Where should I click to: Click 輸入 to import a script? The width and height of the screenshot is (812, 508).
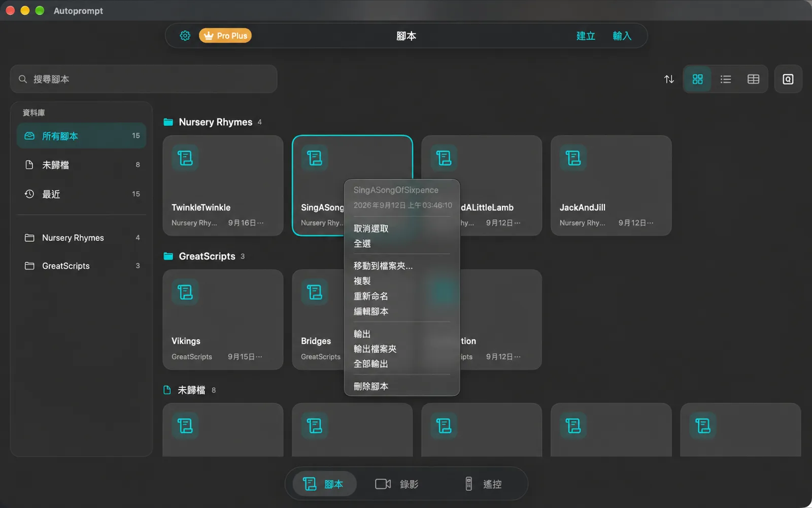(622, 36)
